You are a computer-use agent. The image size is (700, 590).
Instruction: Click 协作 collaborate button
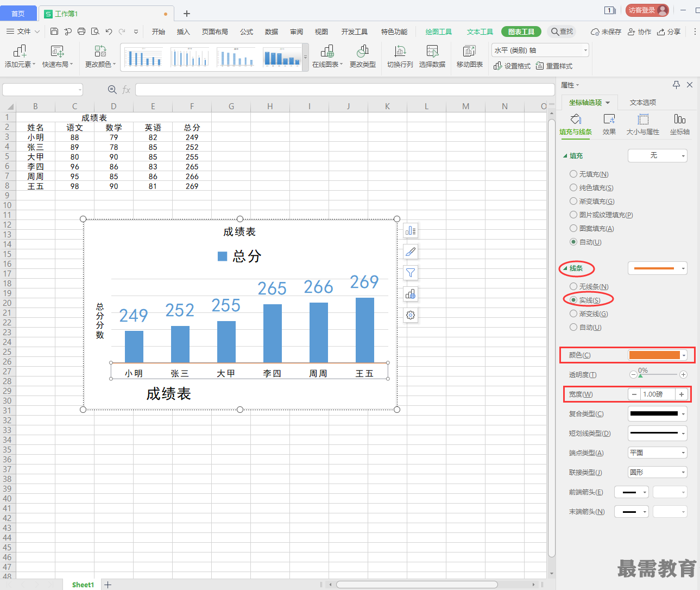(x=639, y=32)
